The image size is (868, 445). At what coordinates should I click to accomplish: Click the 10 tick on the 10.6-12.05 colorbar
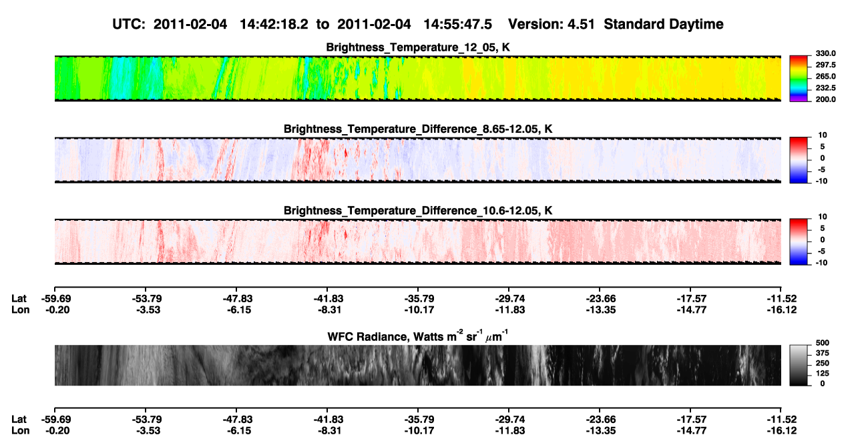tap(823, 217)
